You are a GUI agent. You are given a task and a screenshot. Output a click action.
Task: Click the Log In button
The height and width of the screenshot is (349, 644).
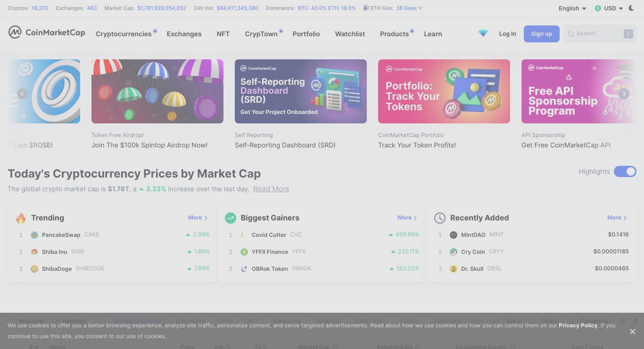coord(507,34)
